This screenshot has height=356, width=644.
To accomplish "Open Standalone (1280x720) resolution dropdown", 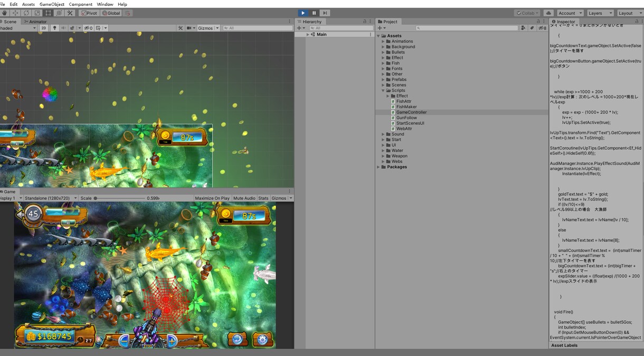I will [51, 198].
